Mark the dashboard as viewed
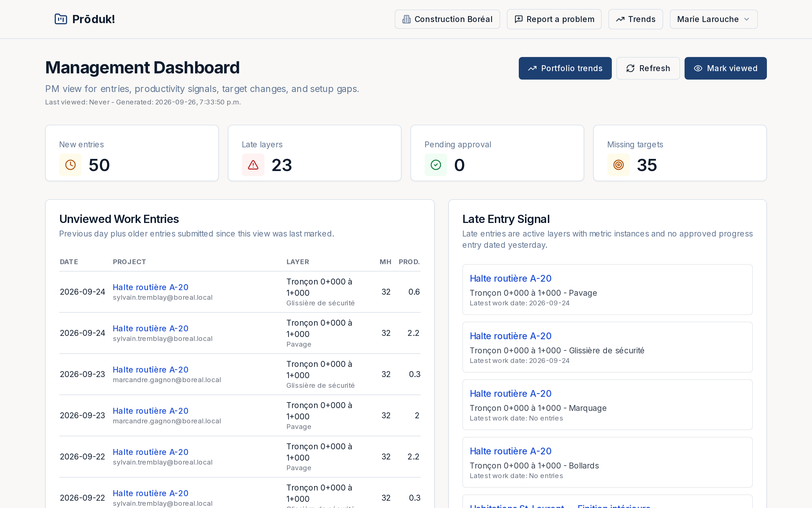This screenshot has width=812, height=508. pos(725,69)
